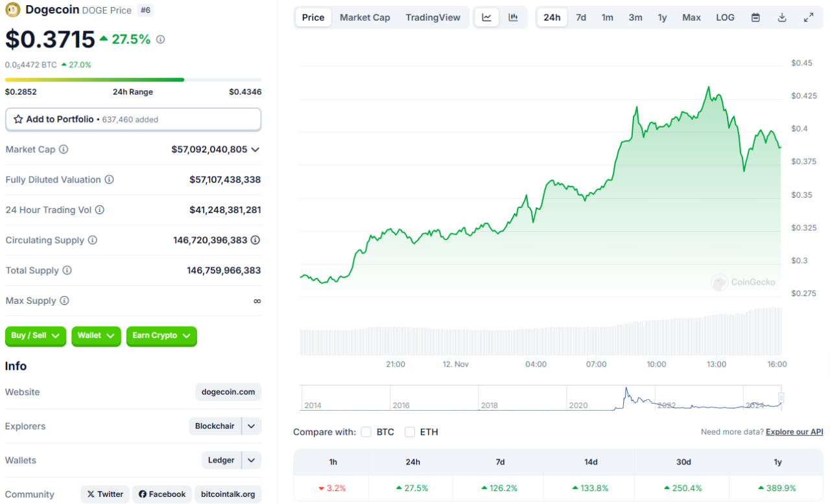
Task: Download the chart data
Action: point(782,17)
